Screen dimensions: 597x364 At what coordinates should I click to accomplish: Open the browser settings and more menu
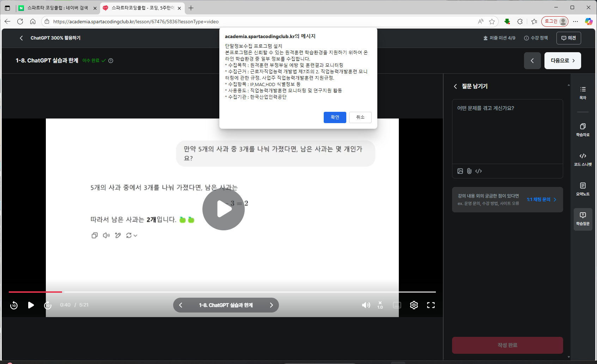pyautogui.click(x=575, y=22)
